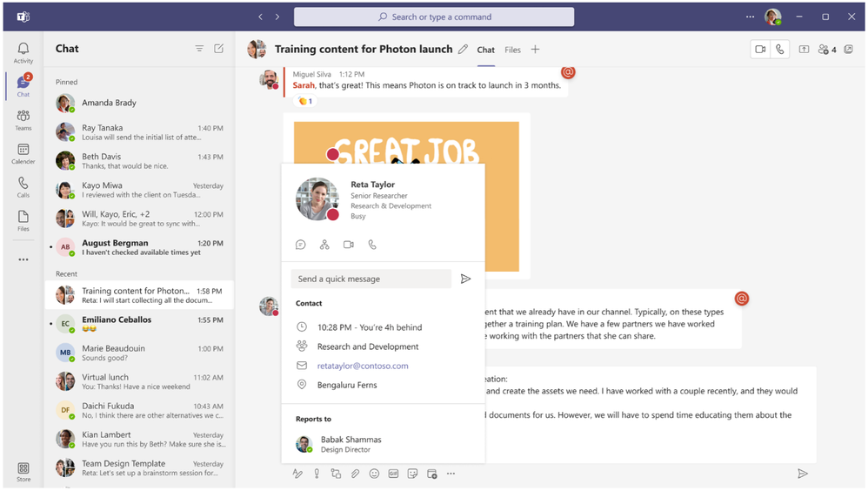Click Reta Taylor's profile photo in card

pyautogui.click(x=317, y=199)
